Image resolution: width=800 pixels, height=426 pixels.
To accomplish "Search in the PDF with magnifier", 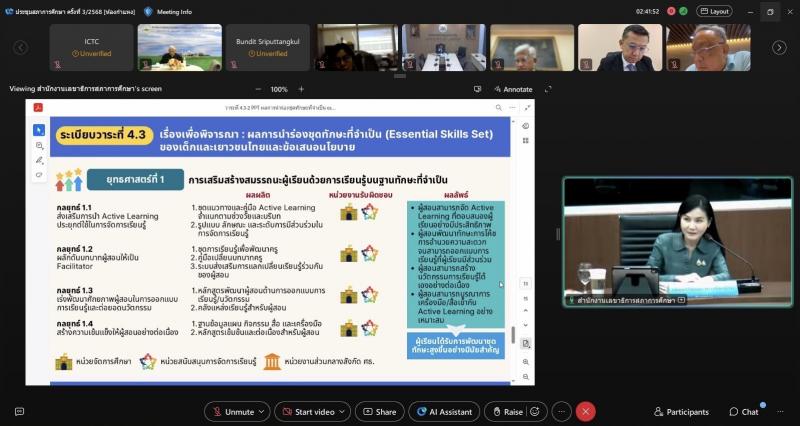I will point(498,108).
